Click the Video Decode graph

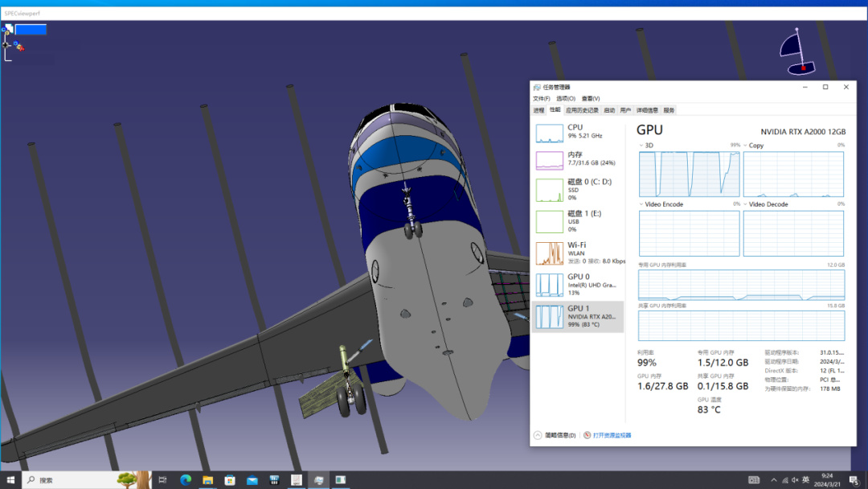tap(794, 233)
